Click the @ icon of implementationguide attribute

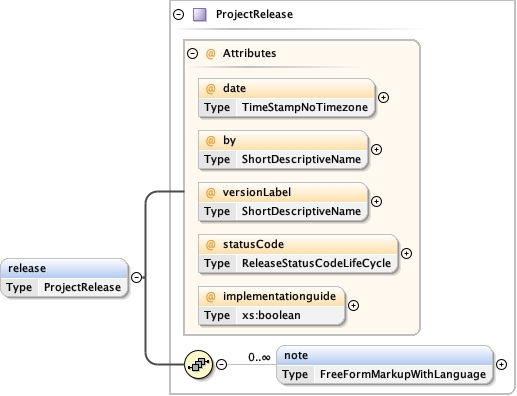(x=210, y=297)
